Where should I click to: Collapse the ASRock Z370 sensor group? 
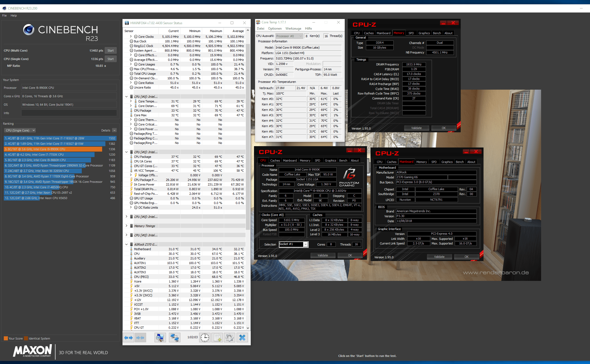(126, 244)
